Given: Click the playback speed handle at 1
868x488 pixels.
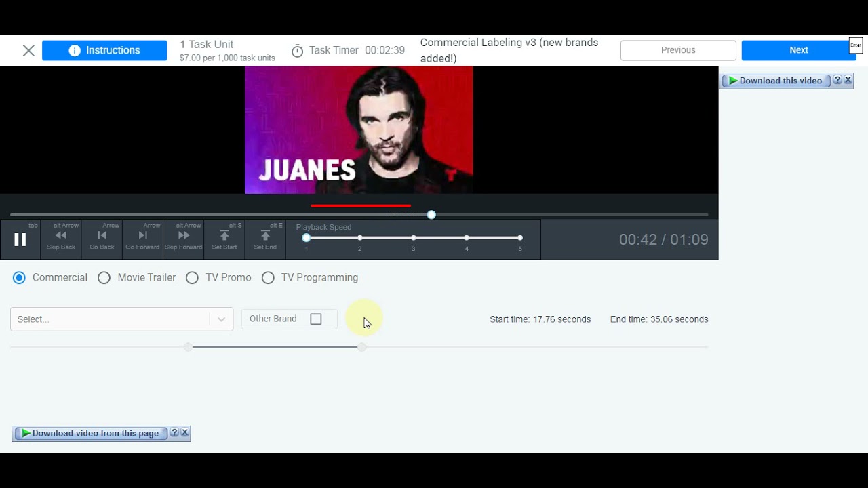Looking at the screenshot, I should coord(307,238).
